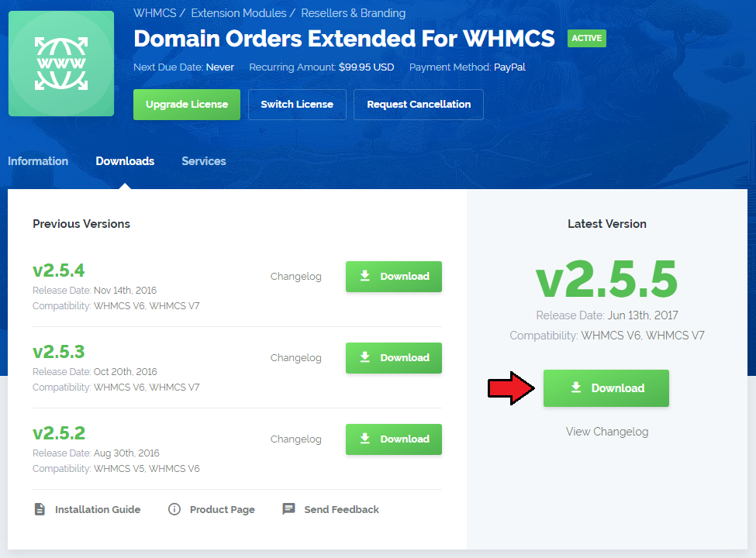Download version v2.5.4

393,277
